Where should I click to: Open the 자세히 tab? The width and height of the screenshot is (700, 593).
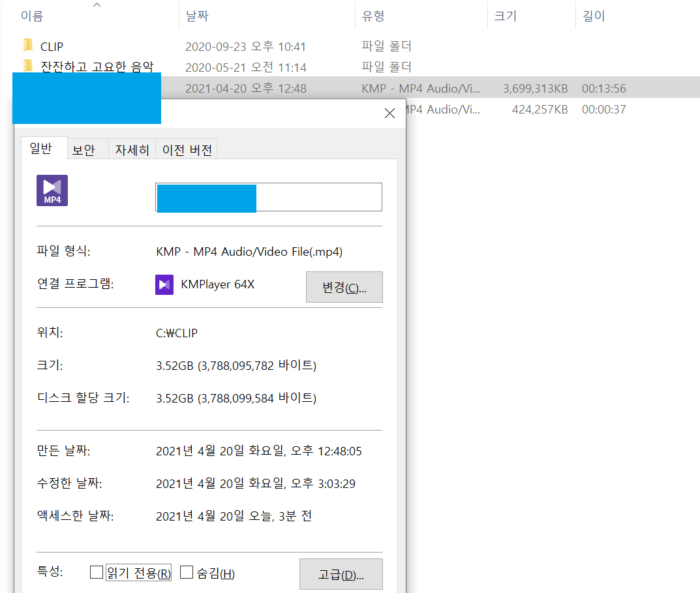point(132,150)
